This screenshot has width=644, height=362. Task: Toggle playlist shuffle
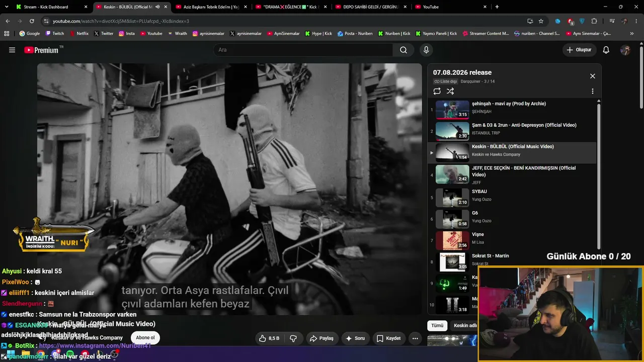point(450,91)
